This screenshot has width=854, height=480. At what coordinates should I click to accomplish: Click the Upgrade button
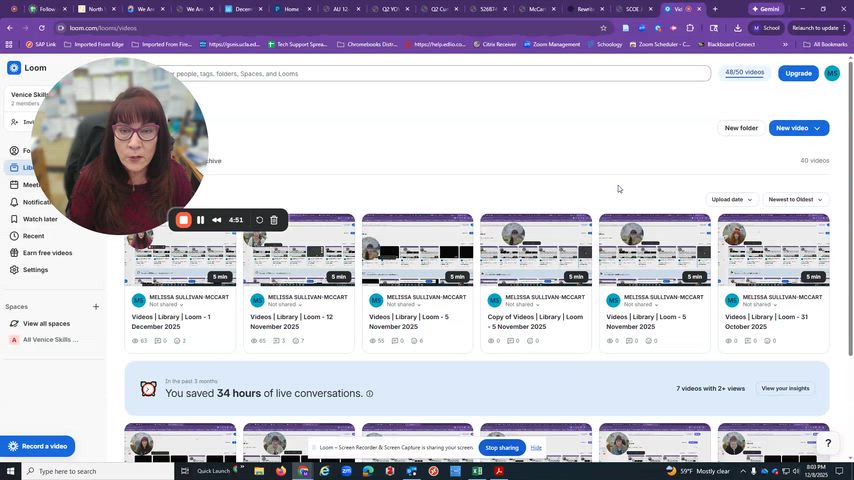click(x=798, y=73)
